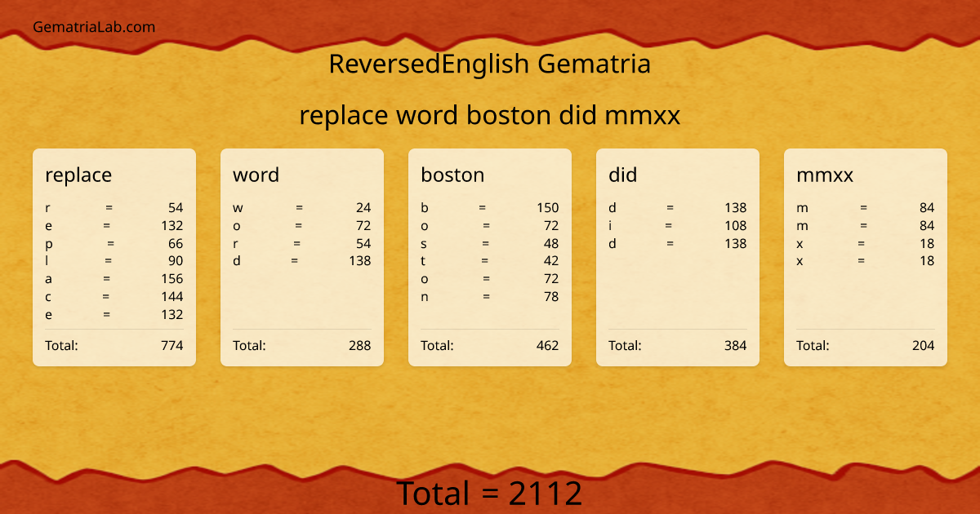Click the total value 204 in mmxx card

(924, 345)
